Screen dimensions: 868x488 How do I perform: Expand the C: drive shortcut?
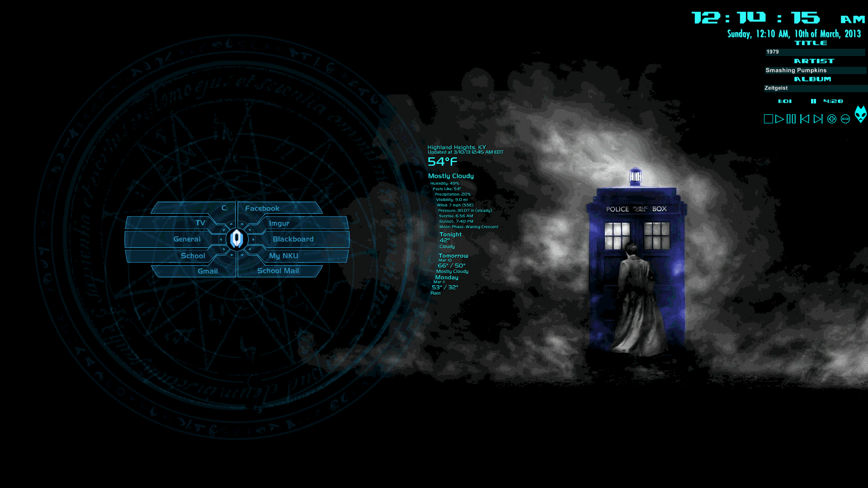point(223,208)
